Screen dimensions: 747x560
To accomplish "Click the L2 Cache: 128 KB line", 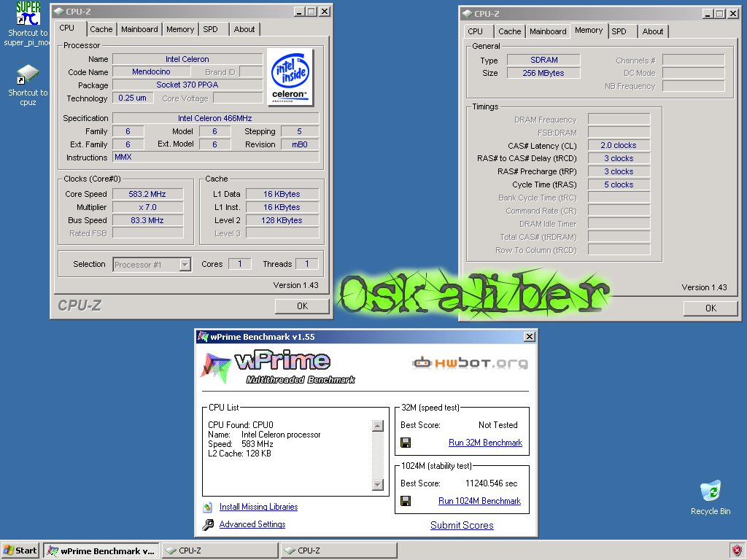I will tap(239, 454).
